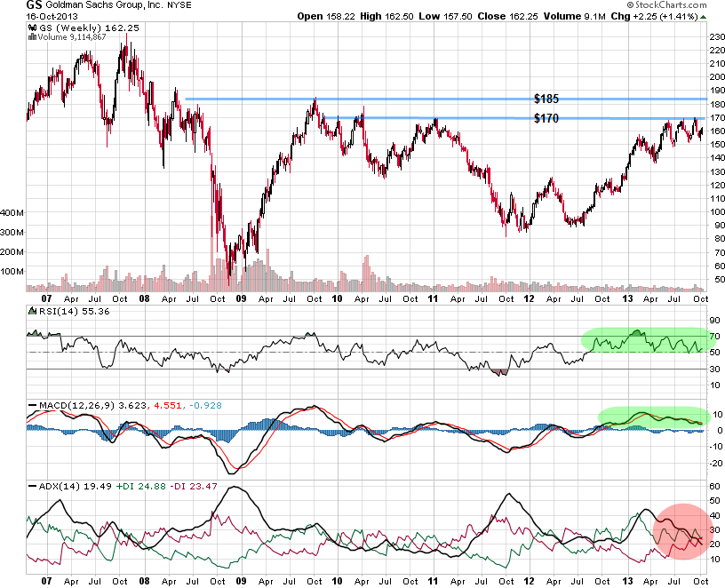The image size is (725, 588).
Task: Click the GS (Weekly) 162.25 legend
Action: click(x=89, y=28)
